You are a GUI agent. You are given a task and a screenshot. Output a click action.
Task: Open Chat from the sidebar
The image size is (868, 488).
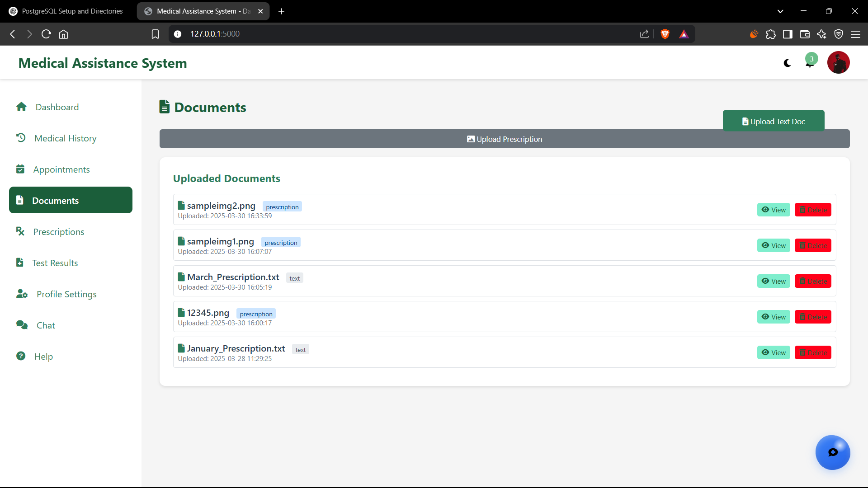click(71, 325)
